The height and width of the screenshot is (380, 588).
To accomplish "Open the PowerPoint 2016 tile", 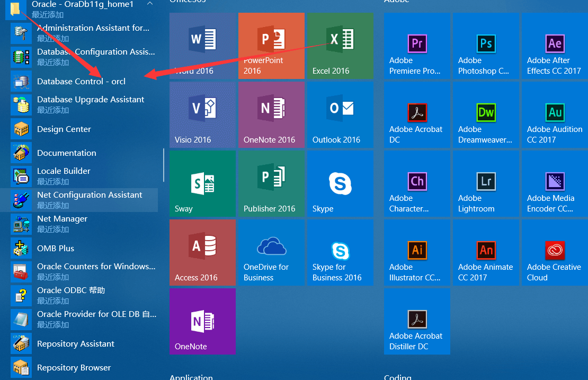I will click(x=272, y=46).
